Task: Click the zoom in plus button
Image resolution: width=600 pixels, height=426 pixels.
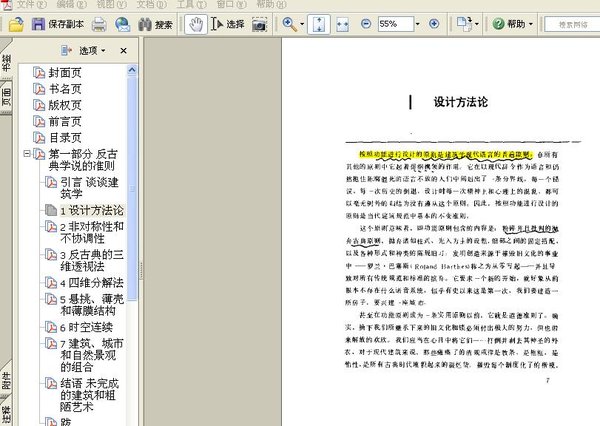Action: [x=434, y=23]
